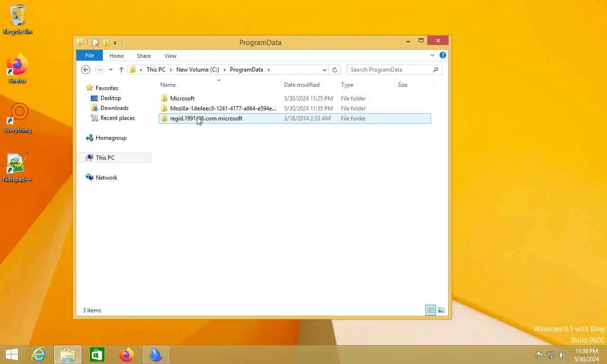Click This PC in the address bar
The height and width of the screenshot is (364, 607).
pyautogui.click(x=156, y=70)
